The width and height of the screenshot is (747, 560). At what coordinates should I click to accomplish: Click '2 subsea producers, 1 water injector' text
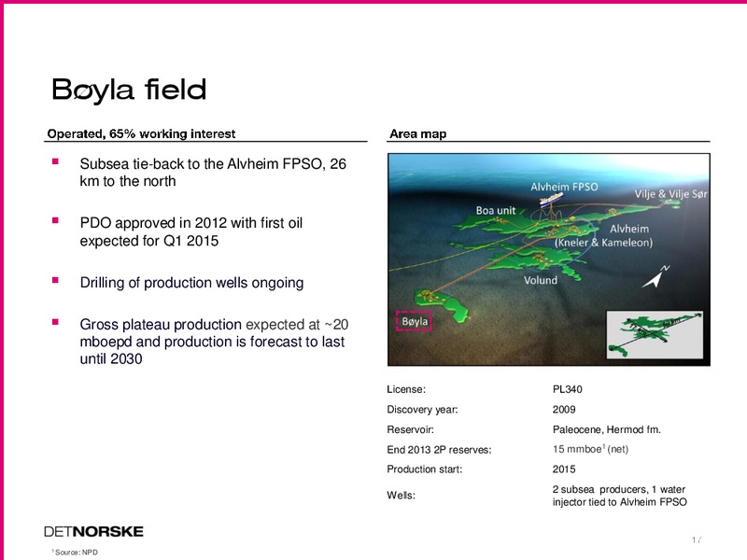(x=619, y=496)
